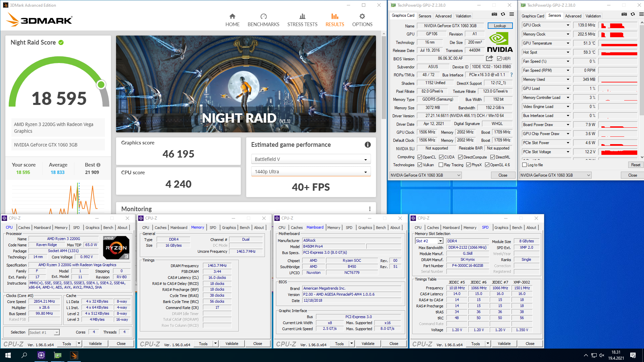Take screenshot via camera icon in left GPU-Z

[x=494, y=14]
